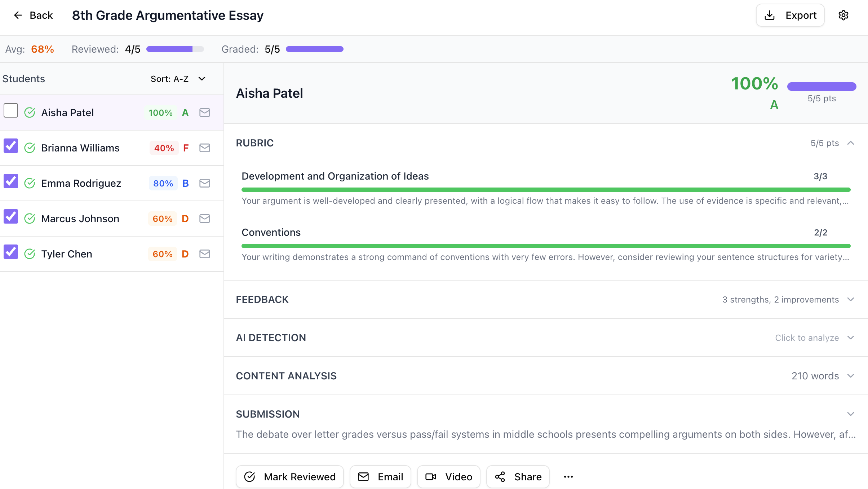868x489 pixels.
Task: Click the Graded 5/5 progress bar
Action: coord(315,49)
